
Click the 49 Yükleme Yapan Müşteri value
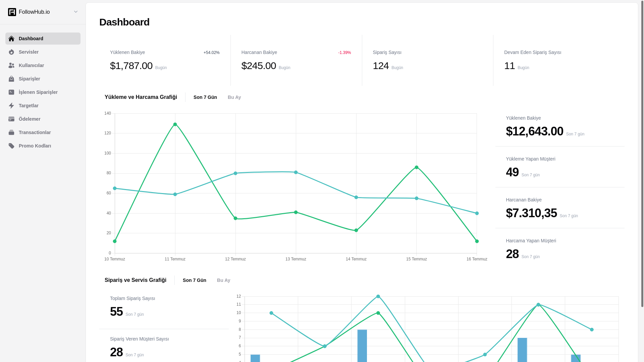tap(512, 172)
